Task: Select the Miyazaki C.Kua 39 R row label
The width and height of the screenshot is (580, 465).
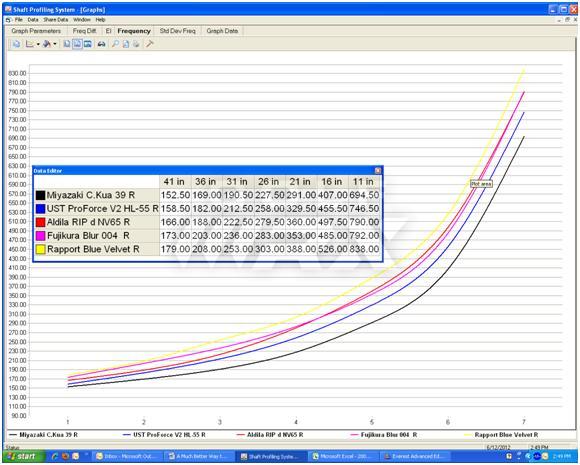Action: pyautogui.click(x=91, y=195)
